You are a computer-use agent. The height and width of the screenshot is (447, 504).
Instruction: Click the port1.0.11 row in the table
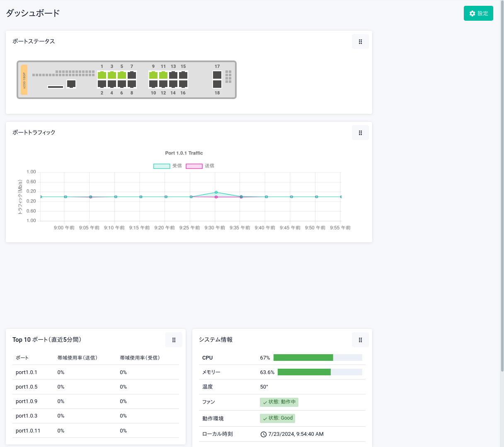(x=28, y=430)
